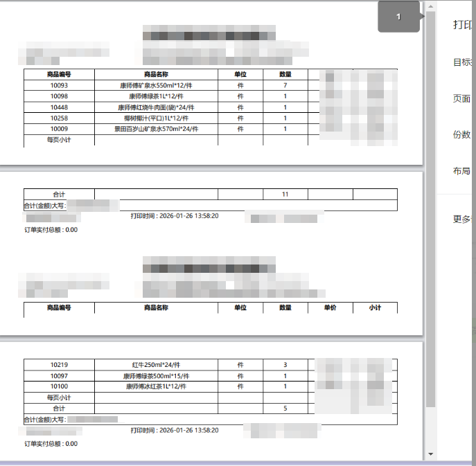The height and width of the screenshot is (466, 476).
Task: Click product code 10219 cell
Action: point(59,365)
